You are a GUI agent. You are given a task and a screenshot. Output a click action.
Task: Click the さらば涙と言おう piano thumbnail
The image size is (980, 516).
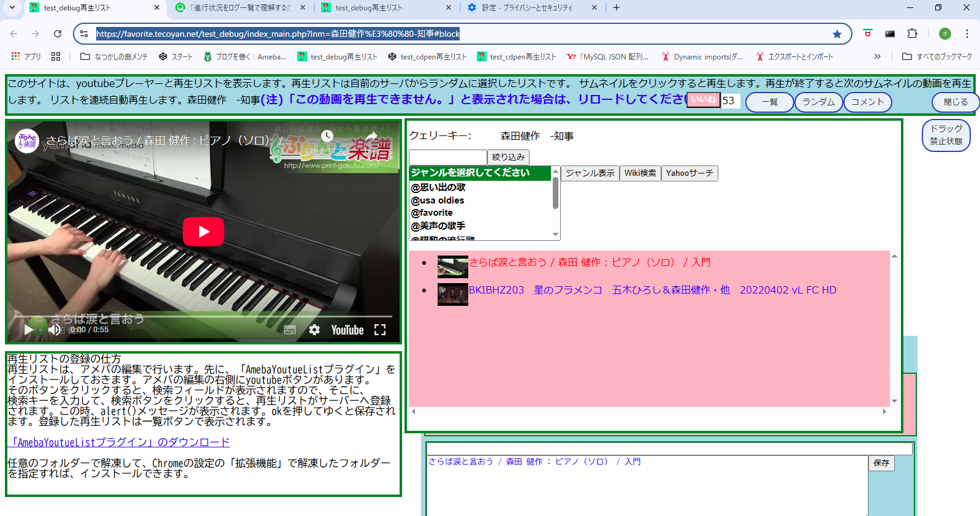452,267
